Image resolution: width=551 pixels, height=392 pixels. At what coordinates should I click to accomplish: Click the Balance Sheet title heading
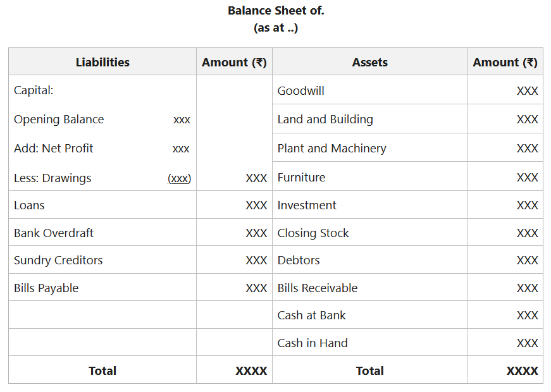[275, 11]
